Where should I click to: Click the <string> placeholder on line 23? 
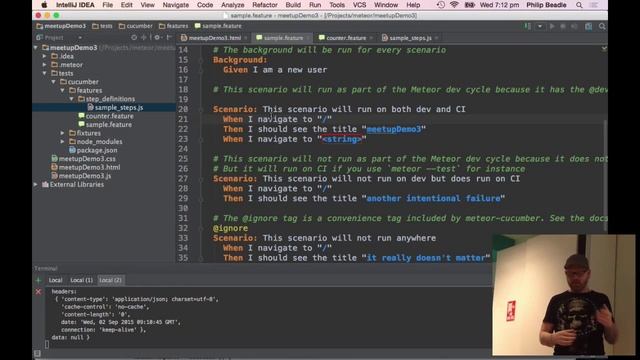(342, 139)
